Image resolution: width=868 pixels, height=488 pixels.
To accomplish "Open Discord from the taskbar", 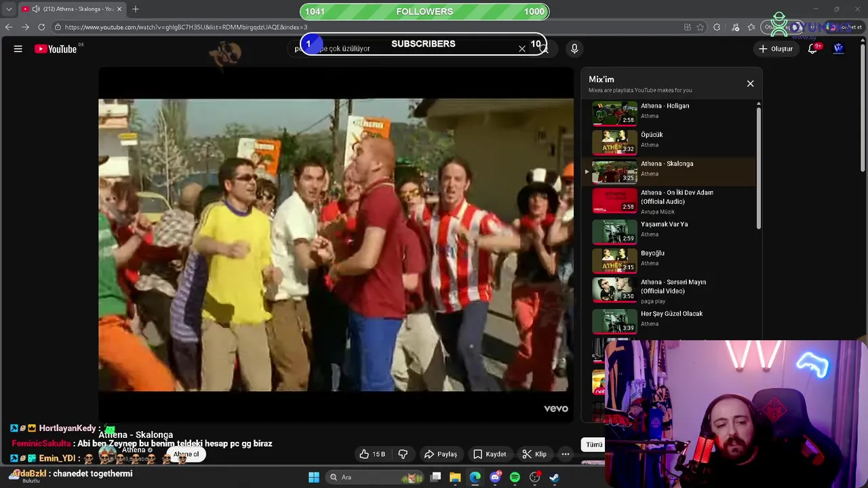I will point(495,477).
